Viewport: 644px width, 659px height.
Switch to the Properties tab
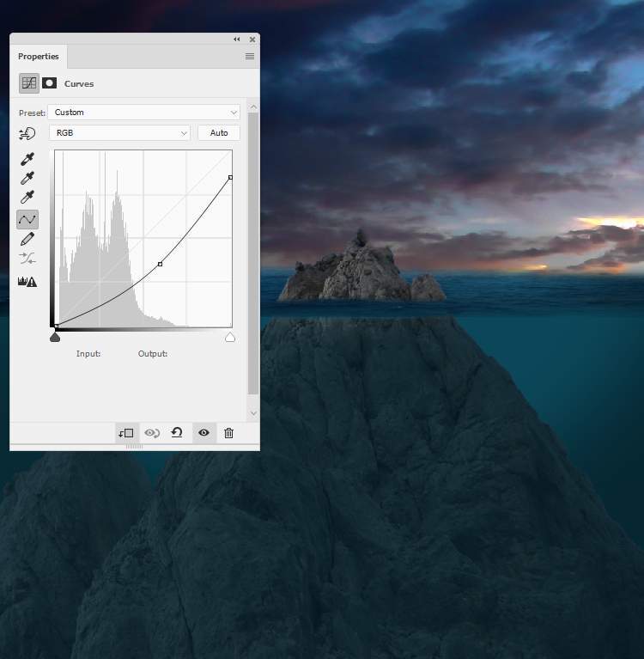click(x=39, y=57)
